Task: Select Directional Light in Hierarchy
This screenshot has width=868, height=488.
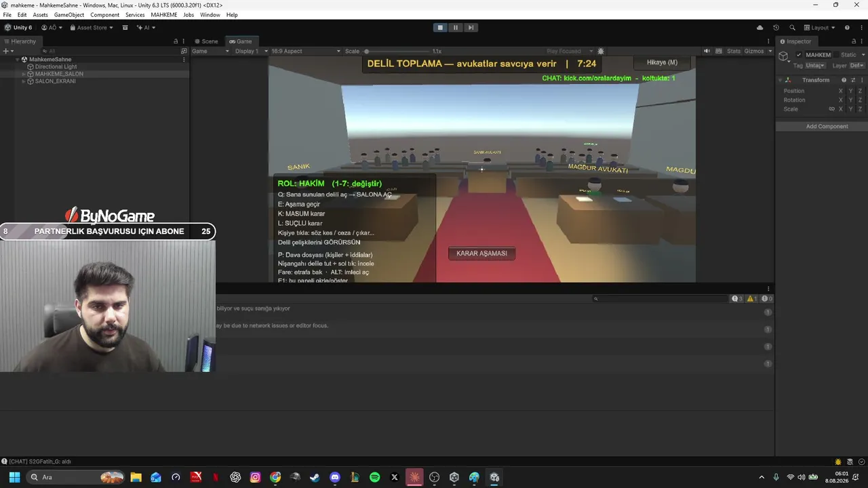Action: click(56, 67)
